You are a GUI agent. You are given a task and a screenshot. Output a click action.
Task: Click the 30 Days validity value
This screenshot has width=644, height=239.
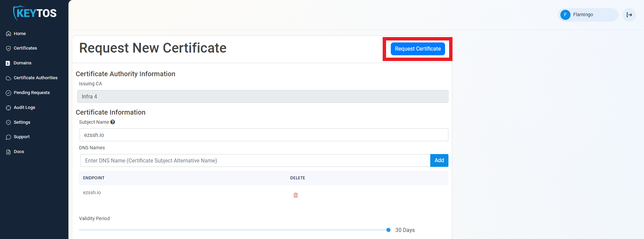pos(405,230)
